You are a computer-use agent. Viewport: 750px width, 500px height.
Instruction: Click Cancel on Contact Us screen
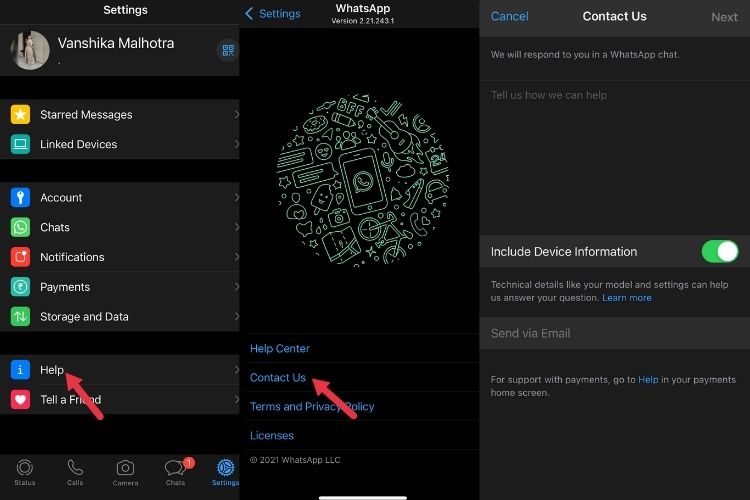tap(509, 16)
